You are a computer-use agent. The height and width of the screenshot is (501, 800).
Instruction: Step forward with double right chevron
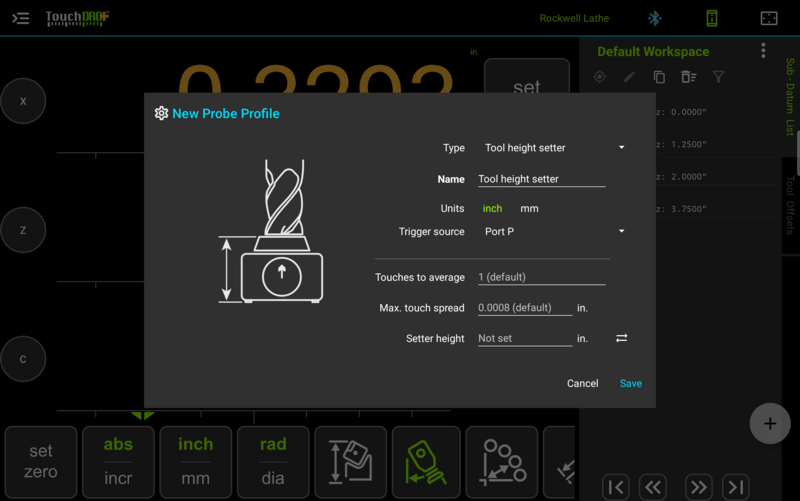[x=698, y=487]
